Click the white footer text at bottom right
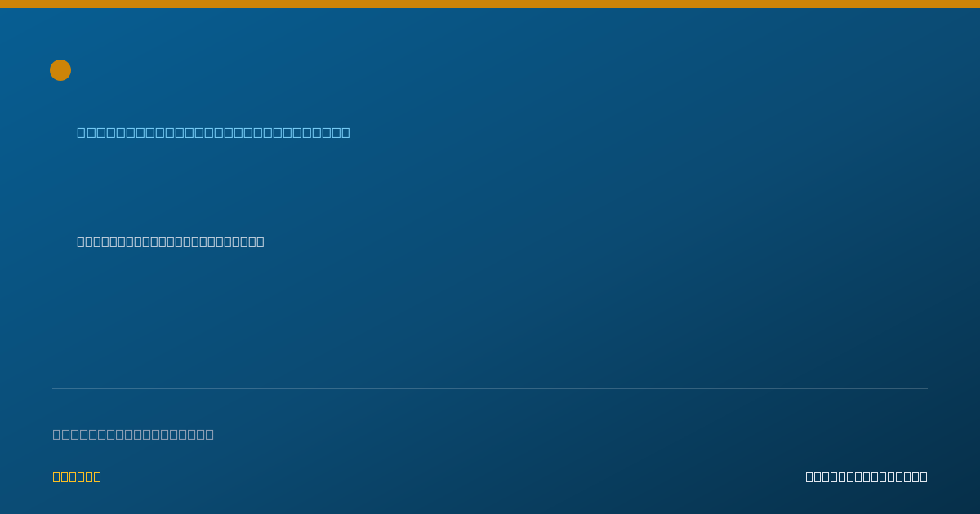 pos(866,476)
